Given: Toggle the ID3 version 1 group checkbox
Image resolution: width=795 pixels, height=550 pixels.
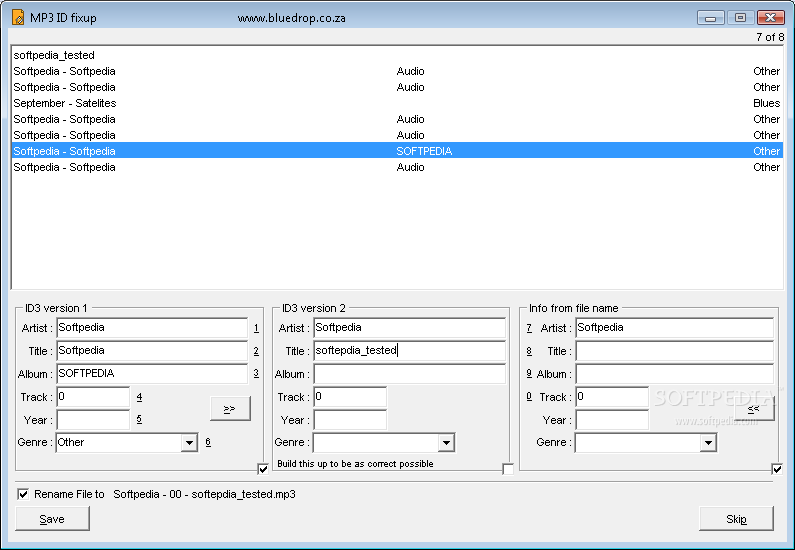Looking at the screenshot, I should [x=263, y=469].
